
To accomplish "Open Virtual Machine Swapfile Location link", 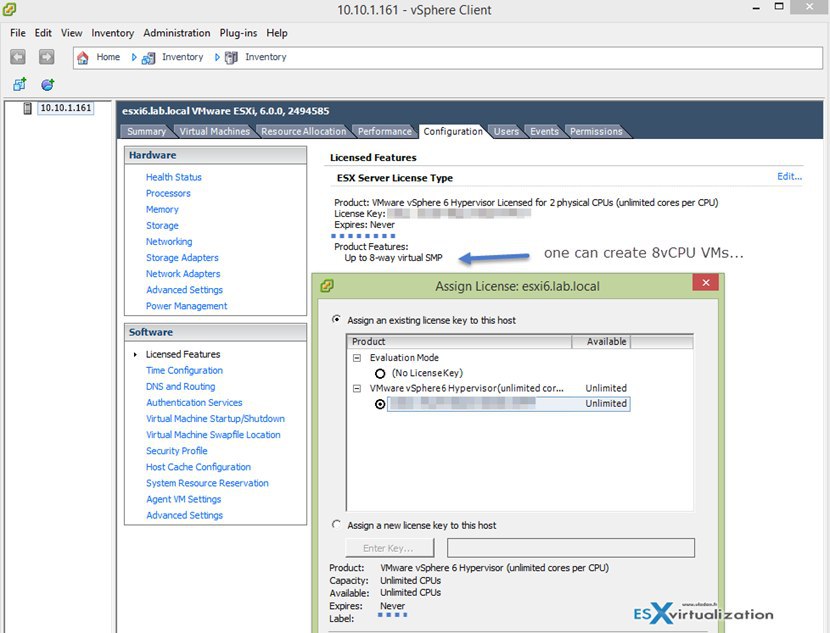I will click(x=213, y=435).
